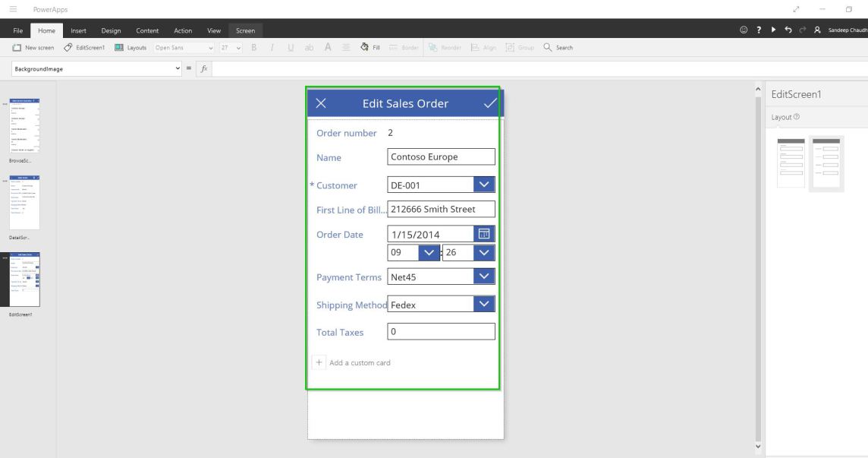
Task: Choose the horizontal form layout thumbnail
Action: pyautogui.click(x=826, y=163)
